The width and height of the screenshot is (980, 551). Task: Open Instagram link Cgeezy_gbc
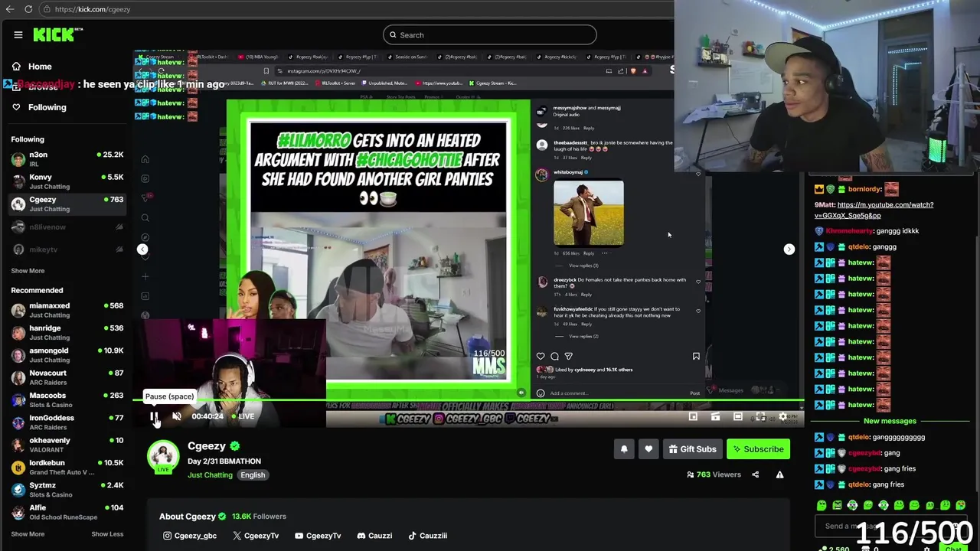pyautogui.click(x=190, y=536)
